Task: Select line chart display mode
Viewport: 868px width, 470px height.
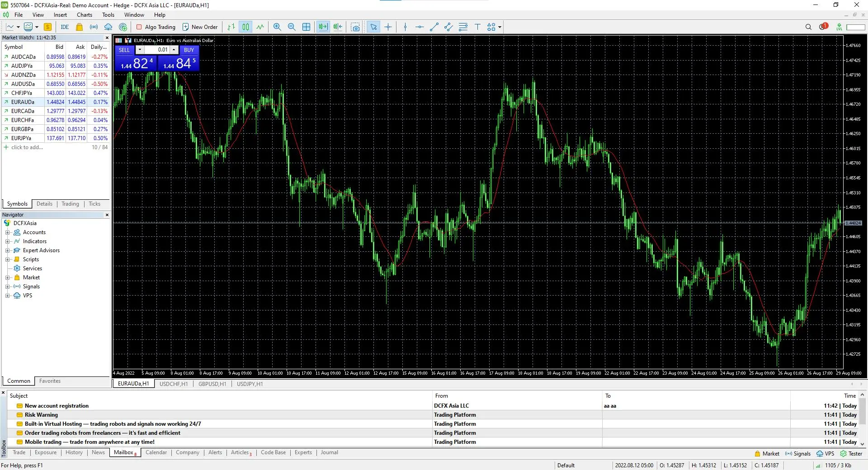Action: click(260, 27)
